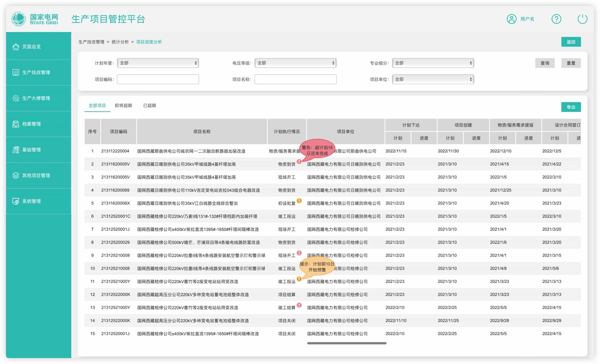Click the 计划执行情况 column header
This screenshot has width=600, height=364.
(287, 131)
